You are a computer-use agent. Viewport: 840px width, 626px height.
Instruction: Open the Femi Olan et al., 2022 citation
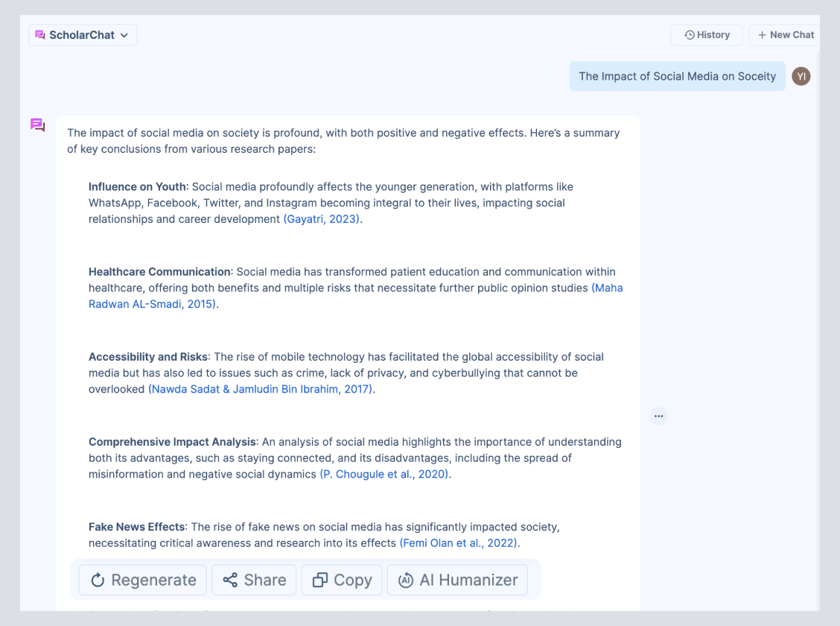coord(459,543)
